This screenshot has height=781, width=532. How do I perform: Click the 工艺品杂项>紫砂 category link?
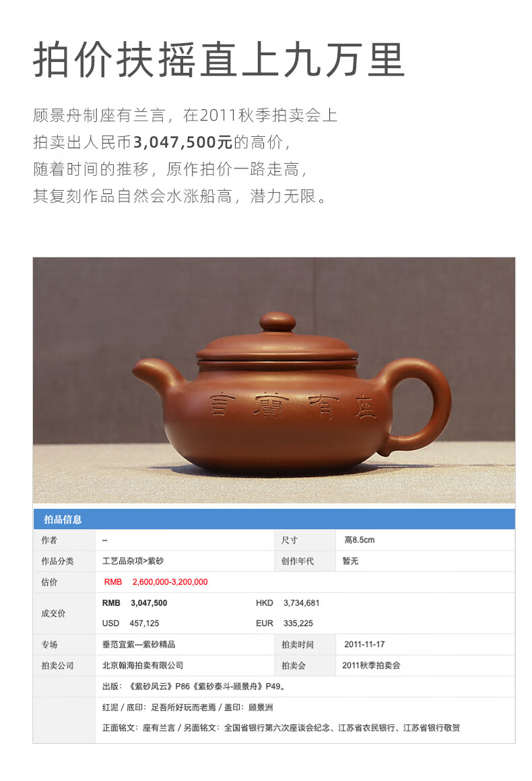coord(133,561)
